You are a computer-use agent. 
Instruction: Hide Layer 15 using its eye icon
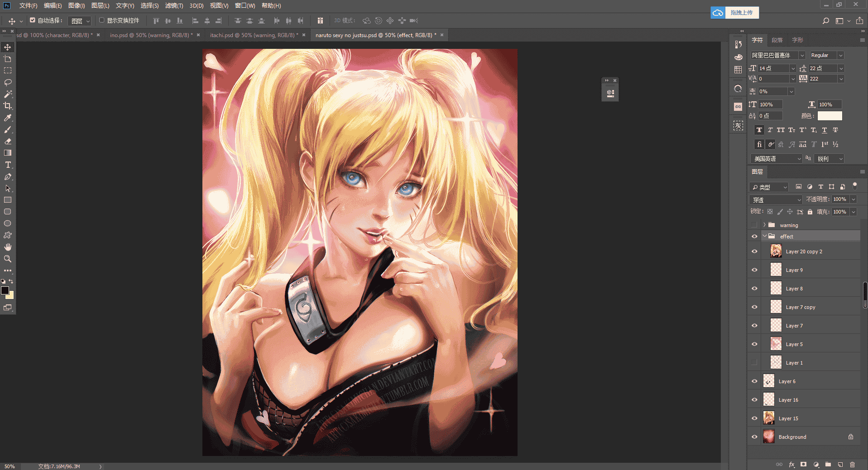[754, 418]
